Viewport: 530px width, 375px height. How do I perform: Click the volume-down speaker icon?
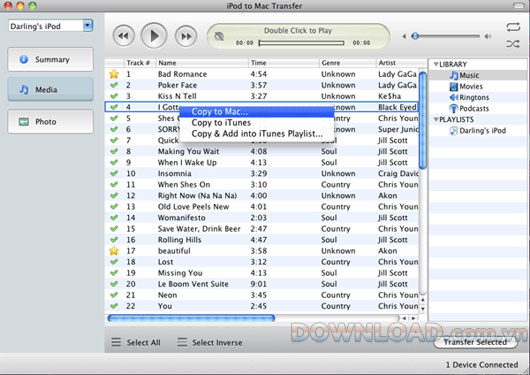click(404, 36)
